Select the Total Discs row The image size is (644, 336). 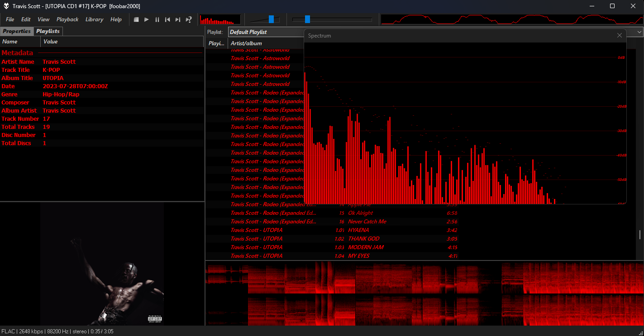tap(102, 143)
